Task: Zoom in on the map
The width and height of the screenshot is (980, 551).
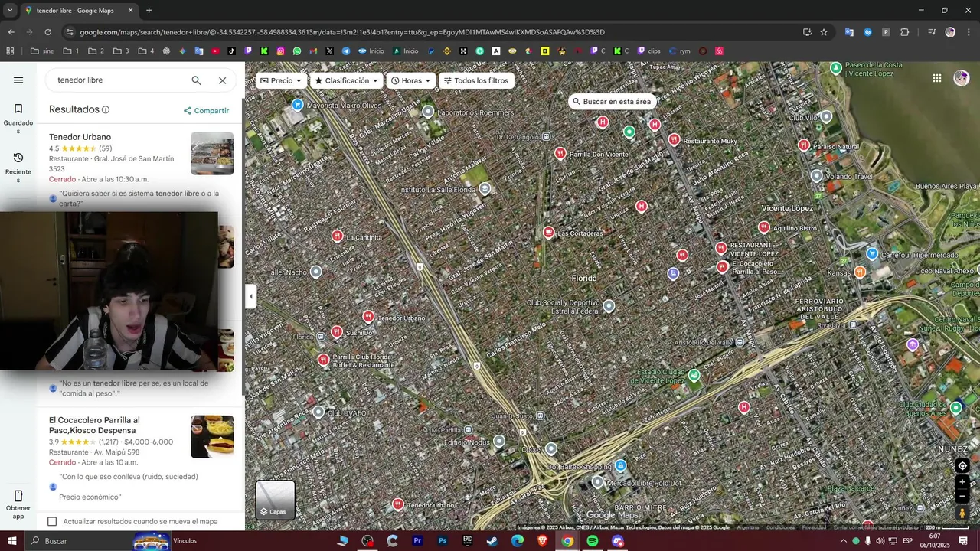Action: pyautogui.click(x=962, y=482)
